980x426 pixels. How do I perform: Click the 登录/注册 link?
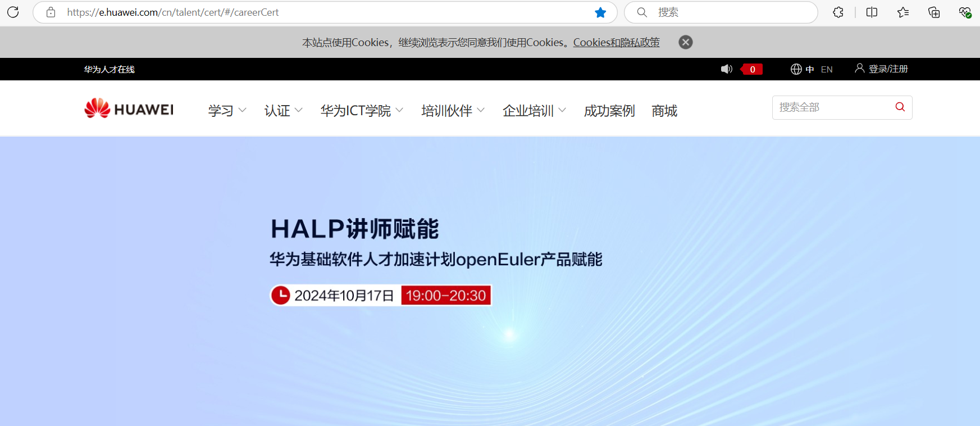pyautogui.click(x=888, y=69)
